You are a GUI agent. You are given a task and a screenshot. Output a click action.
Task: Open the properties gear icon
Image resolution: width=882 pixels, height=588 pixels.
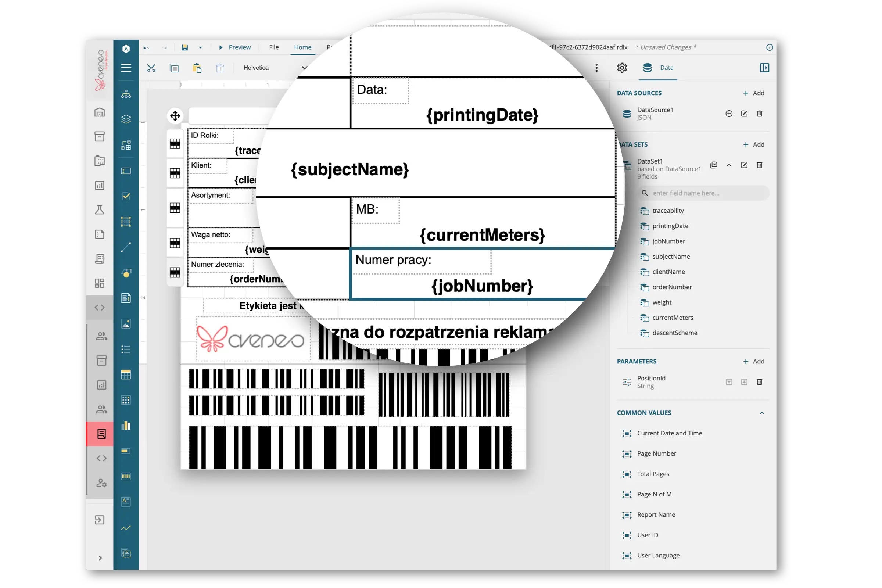point(622,68)
